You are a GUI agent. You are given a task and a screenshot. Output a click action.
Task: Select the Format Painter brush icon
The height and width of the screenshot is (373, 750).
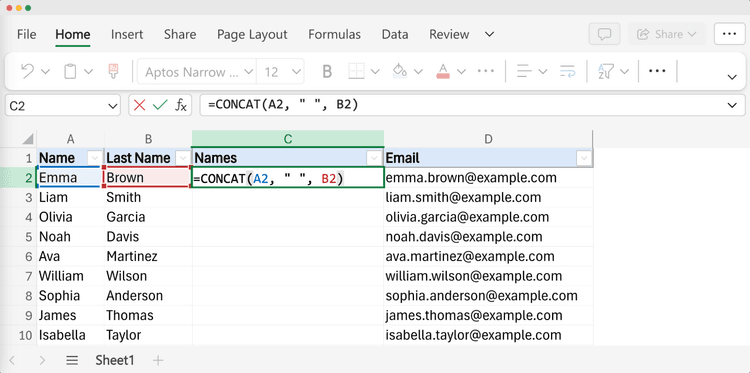(113, 72)
